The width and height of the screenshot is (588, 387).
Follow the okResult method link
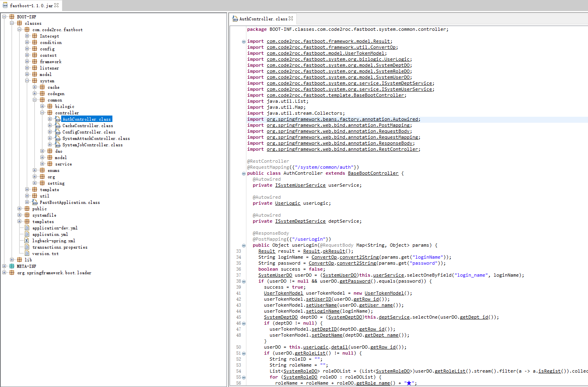tap(334, 251)
